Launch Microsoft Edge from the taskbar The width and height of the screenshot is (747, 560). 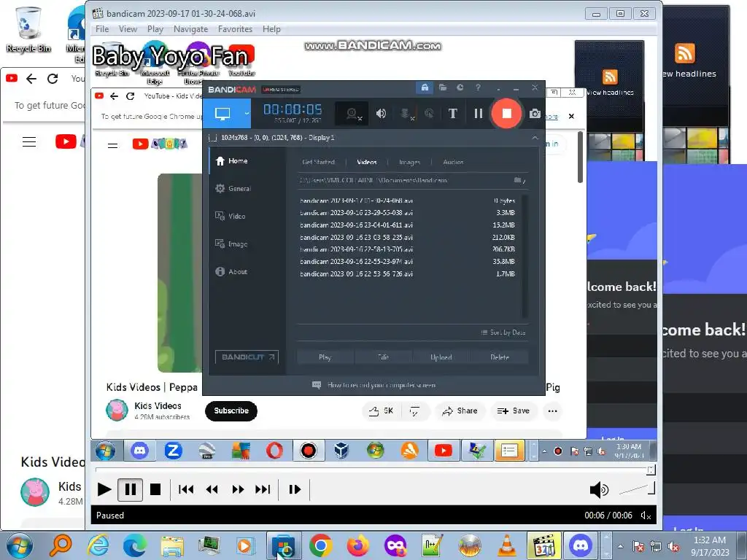coord(135,545)
